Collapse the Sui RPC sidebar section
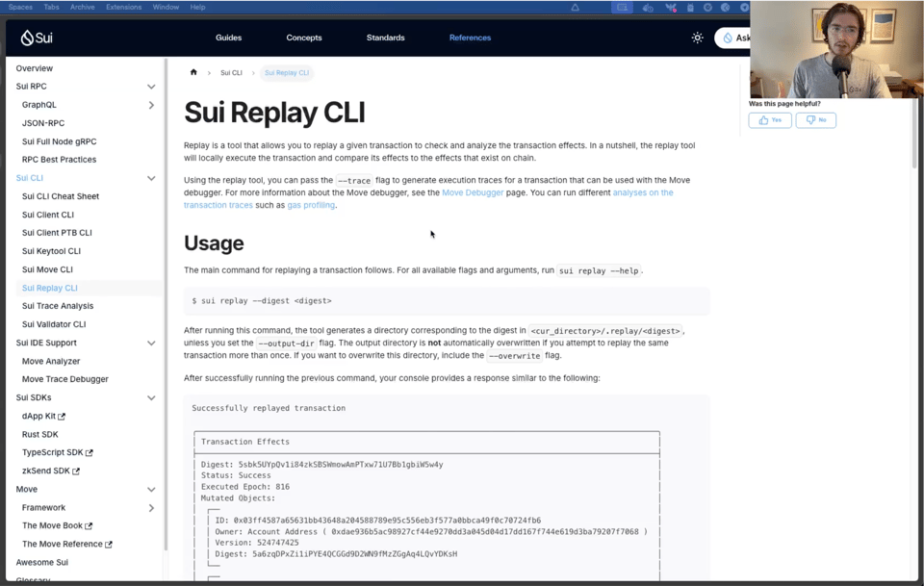The height and width of the screenshot is (586, 924). coord(151,87)
